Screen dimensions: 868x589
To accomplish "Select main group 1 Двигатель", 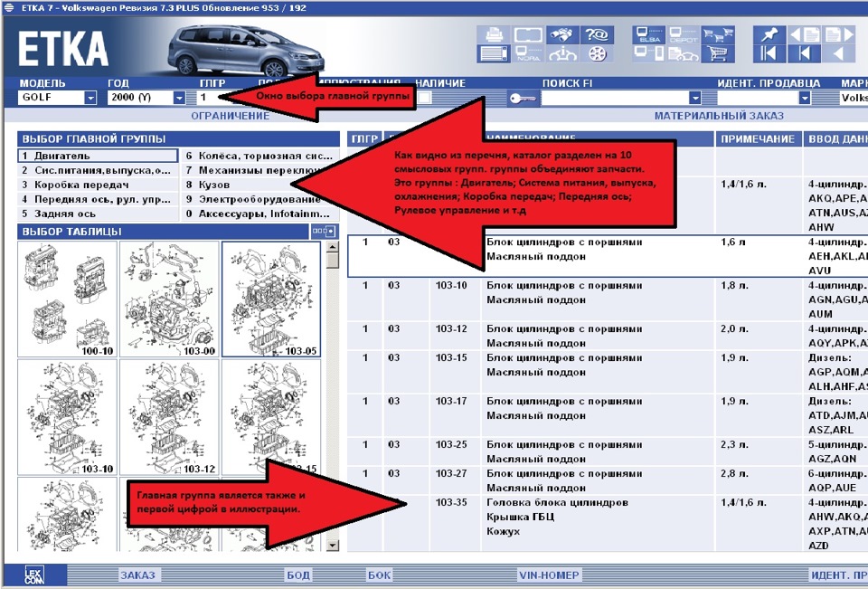I will 98,156.
